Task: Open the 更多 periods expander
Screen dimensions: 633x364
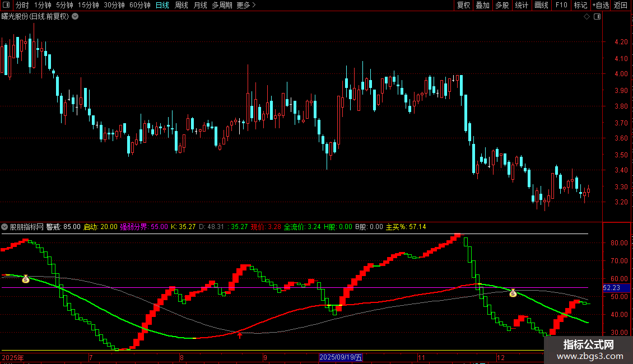Action: [x=246, y=5]
